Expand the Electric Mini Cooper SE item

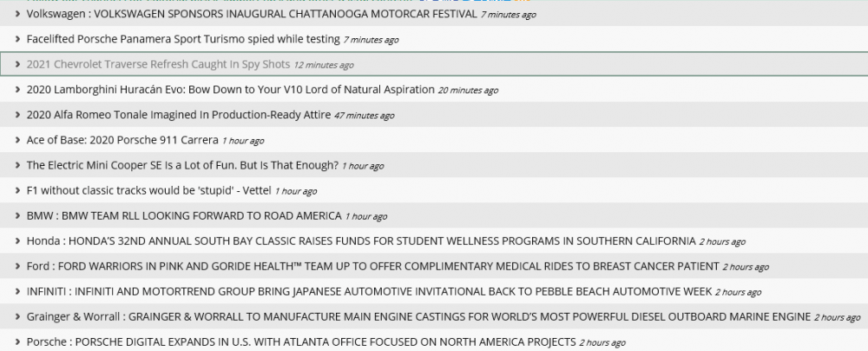point(17,166)
